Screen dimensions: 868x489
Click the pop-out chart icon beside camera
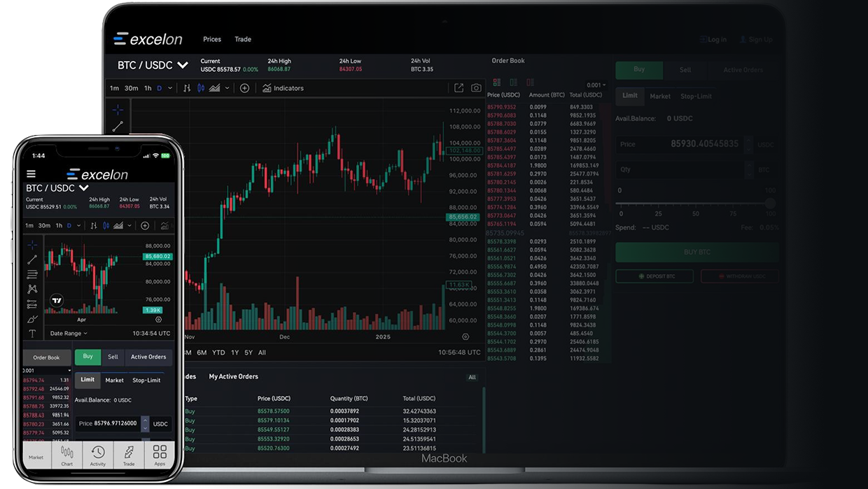[x=458, y=88]
